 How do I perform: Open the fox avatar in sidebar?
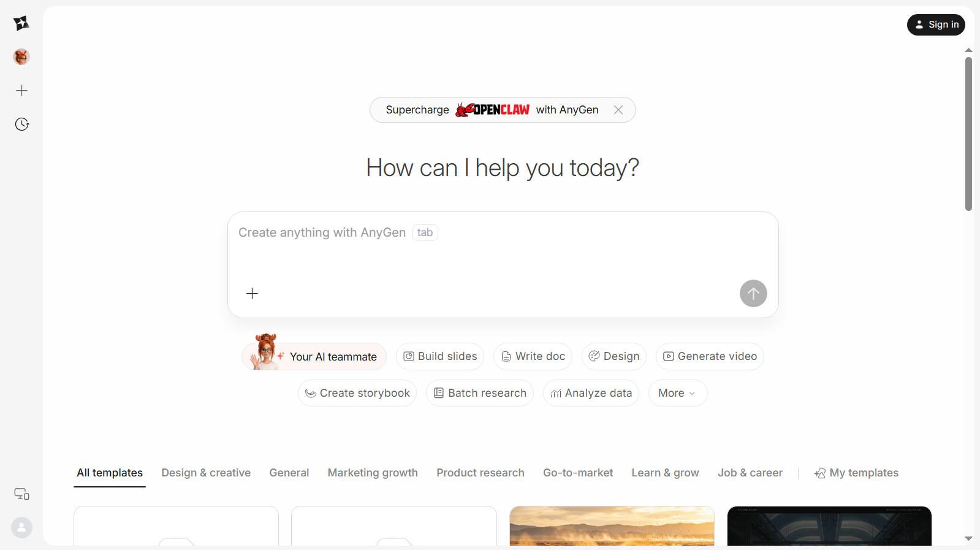tap(21, 57)
